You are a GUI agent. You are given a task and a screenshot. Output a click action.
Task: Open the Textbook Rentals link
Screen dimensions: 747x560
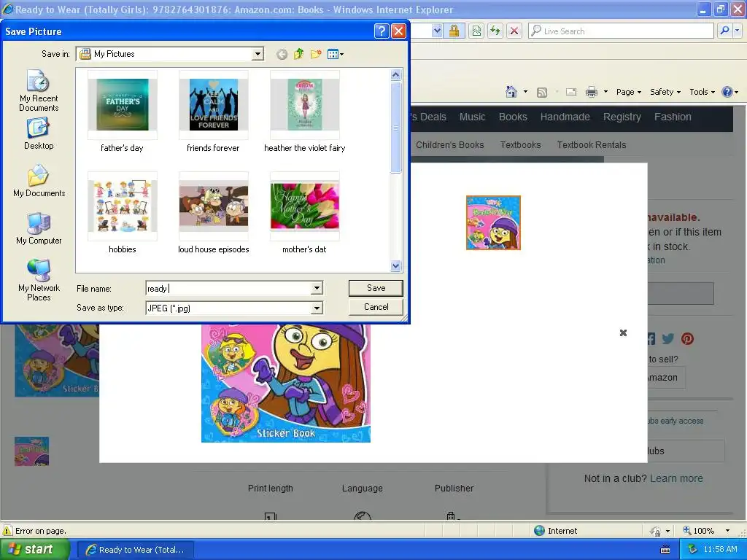pos(592,145)
